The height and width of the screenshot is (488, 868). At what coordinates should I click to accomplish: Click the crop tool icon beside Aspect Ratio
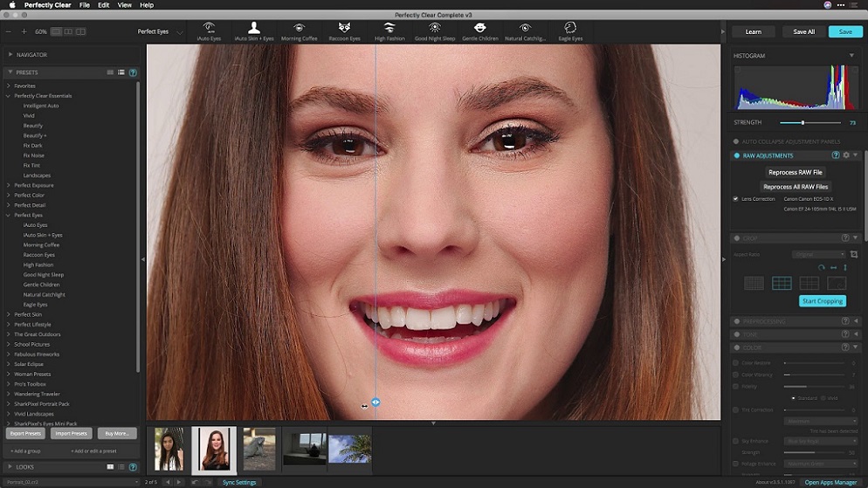point(854,255)
